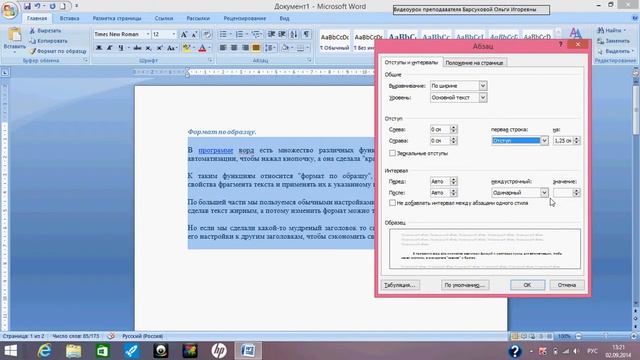Screen dimensions: 640x360
Task: Open the междустрочный dropdown (Одинарный)
Action: click(x=544, y=192)
